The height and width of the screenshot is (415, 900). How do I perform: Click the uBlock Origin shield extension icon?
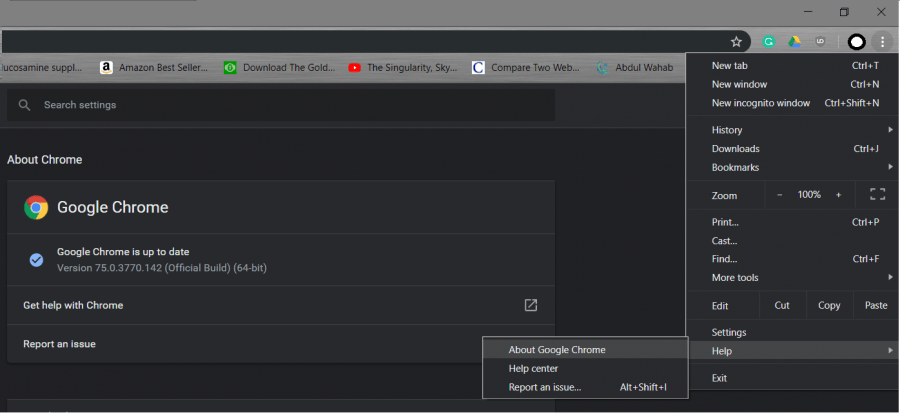(821, 42)
